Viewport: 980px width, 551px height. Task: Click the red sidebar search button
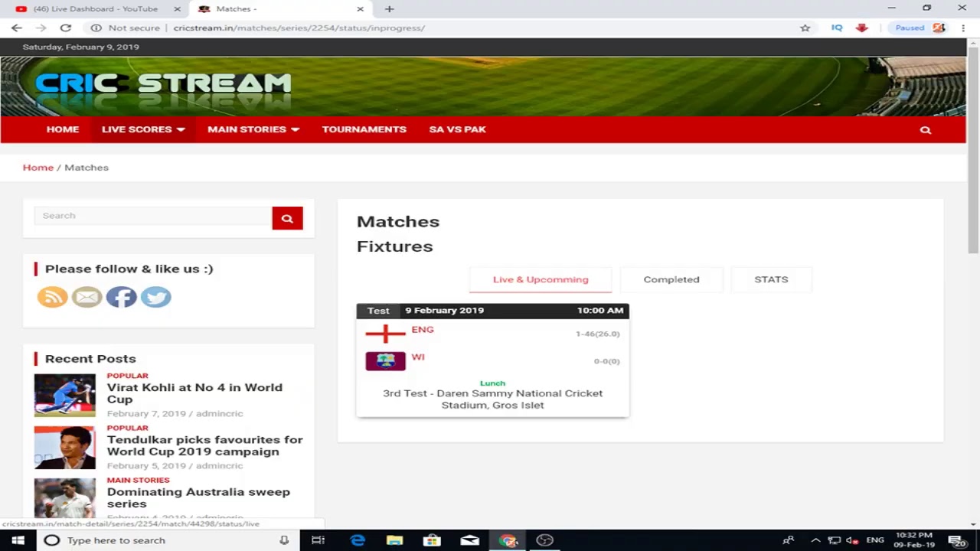[287, 218]
